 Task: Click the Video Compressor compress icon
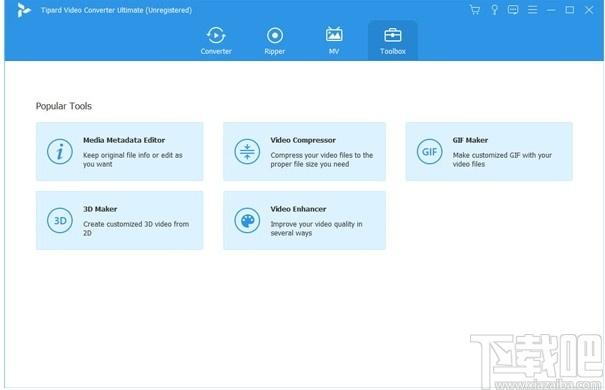(247, 152)
